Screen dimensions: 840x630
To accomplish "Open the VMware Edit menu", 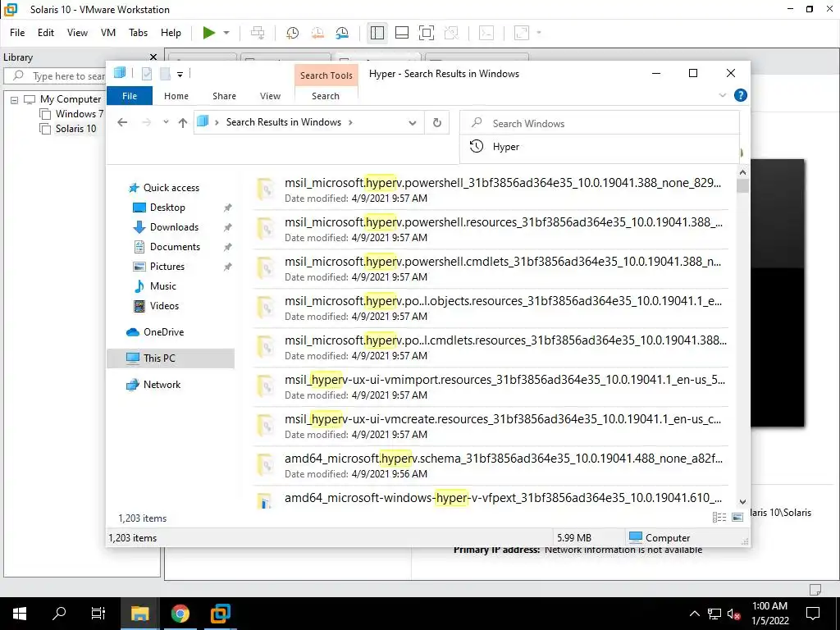I will click(x=46, y=33).
